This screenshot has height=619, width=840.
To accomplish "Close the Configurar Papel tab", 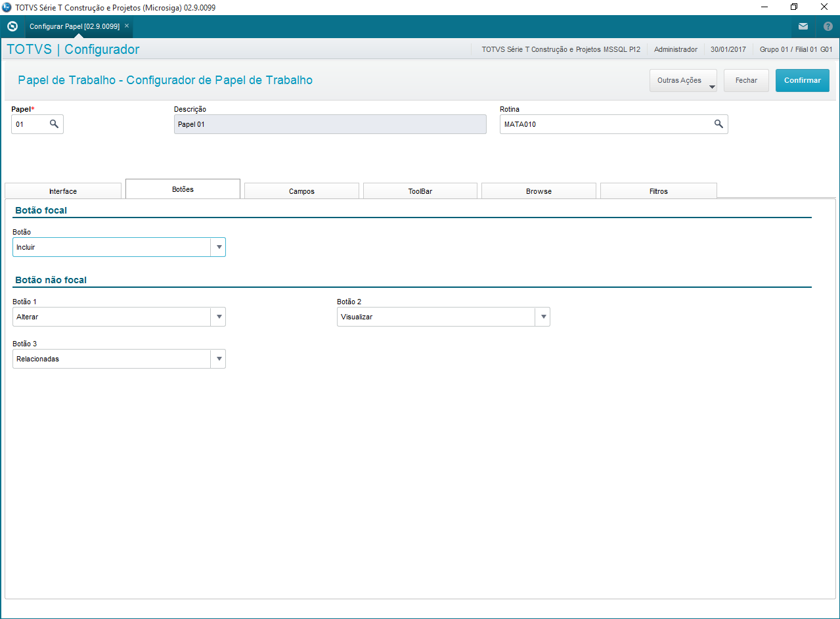I will point(127,26).
